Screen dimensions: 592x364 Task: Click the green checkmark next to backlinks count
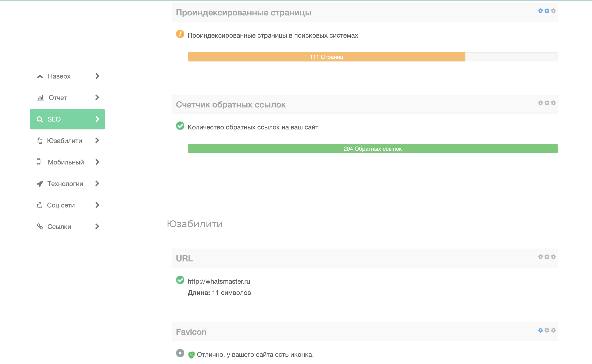tap(180, 126)
